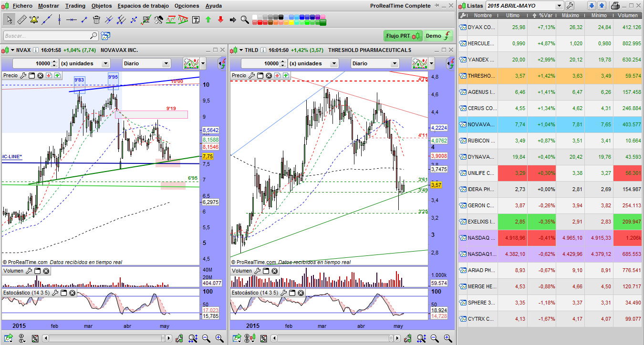
Task: Select the vertical line drawing tool
Action: (x=59, y=20)
